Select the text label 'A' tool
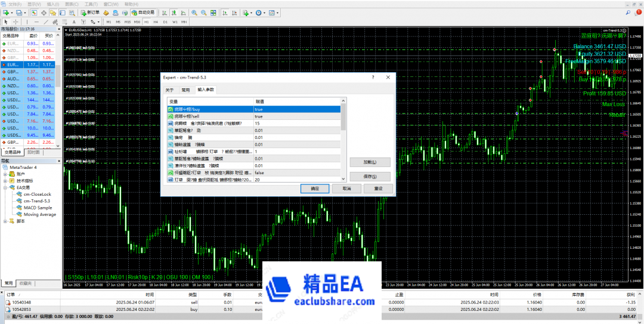The image size is (644, 324). [75, 22]
